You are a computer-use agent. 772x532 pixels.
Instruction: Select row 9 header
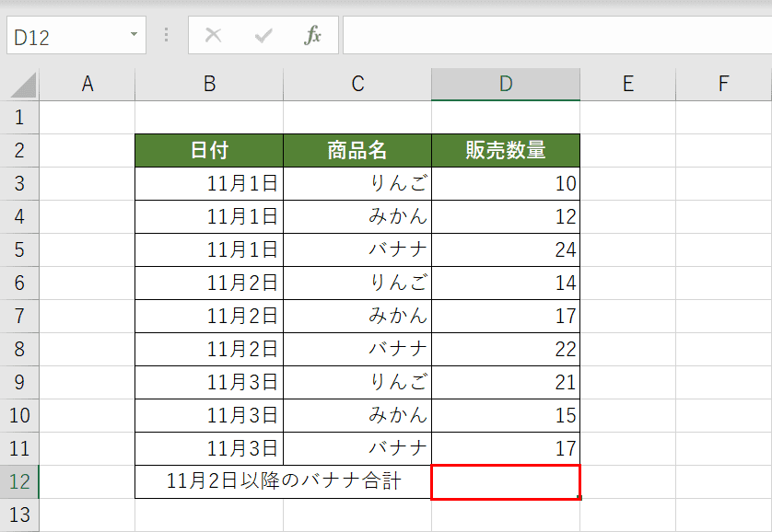click(19, 383)
